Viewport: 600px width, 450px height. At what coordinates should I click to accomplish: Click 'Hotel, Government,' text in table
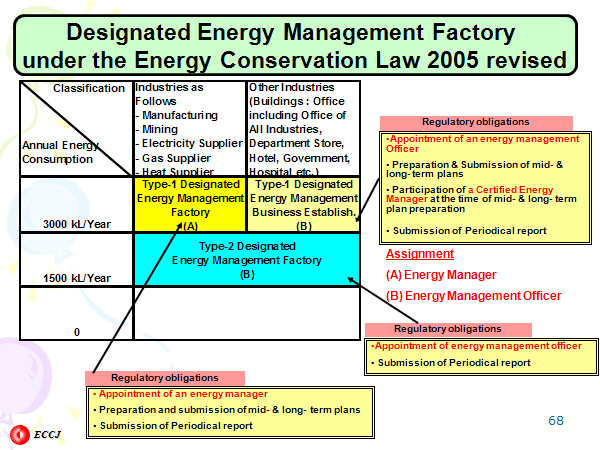pos(299,158)
